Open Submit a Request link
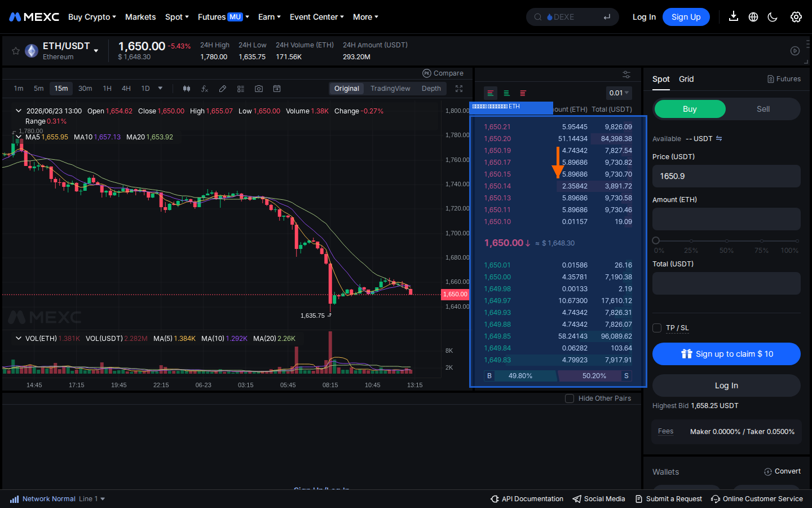 click(668, 499)
